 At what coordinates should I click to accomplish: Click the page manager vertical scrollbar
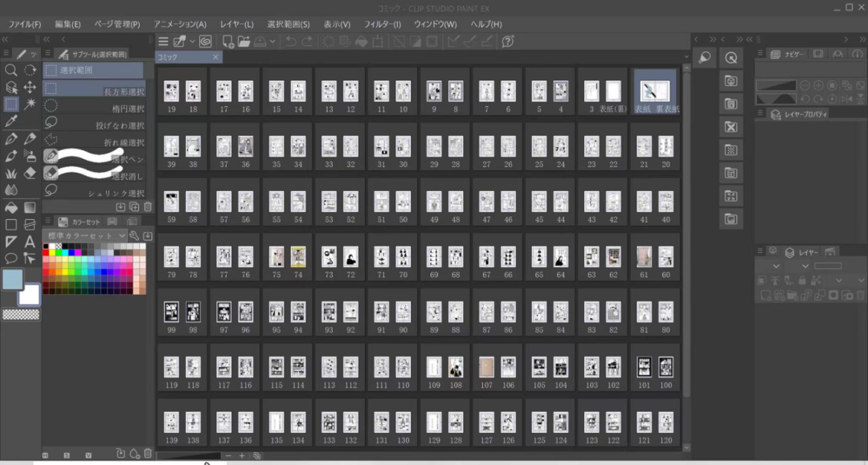point(687,234)
